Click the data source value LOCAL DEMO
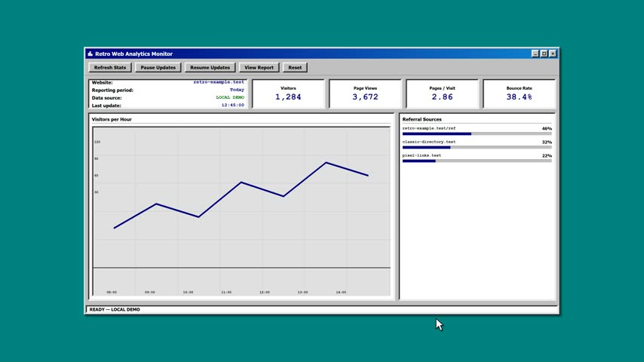This screenshot has width=644, height=362. (230, 97)
